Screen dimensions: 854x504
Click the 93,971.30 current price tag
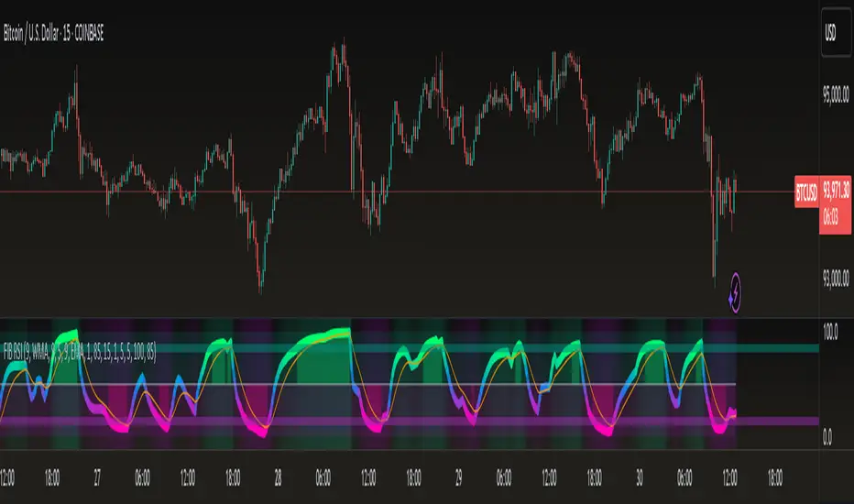pos(836,191)
